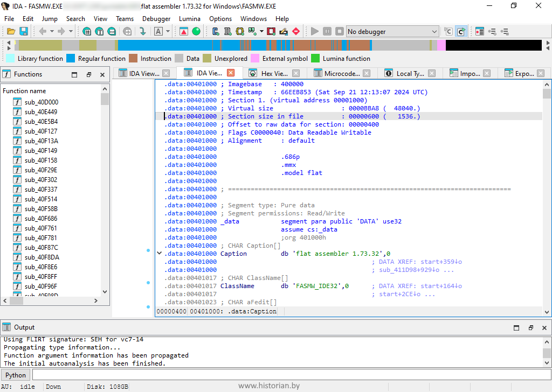Open dropdown beside the quote-marks plus icon

click(261, 32)
